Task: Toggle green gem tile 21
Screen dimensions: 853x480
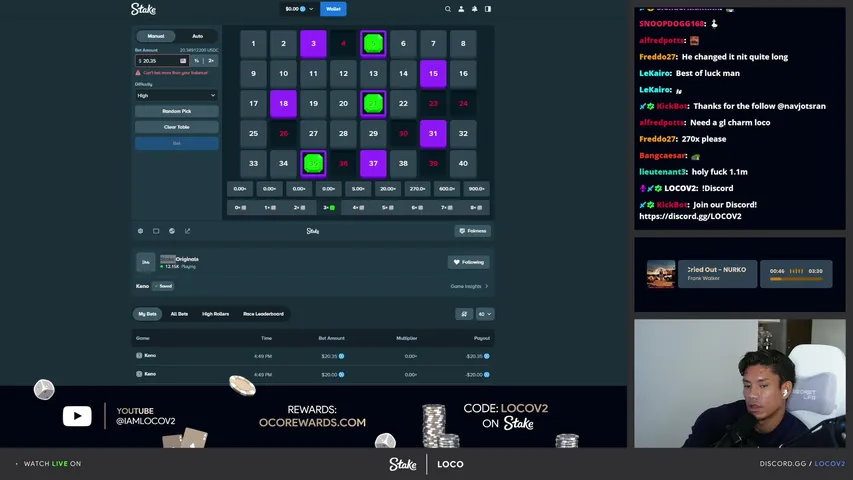Action: (373, 103)
